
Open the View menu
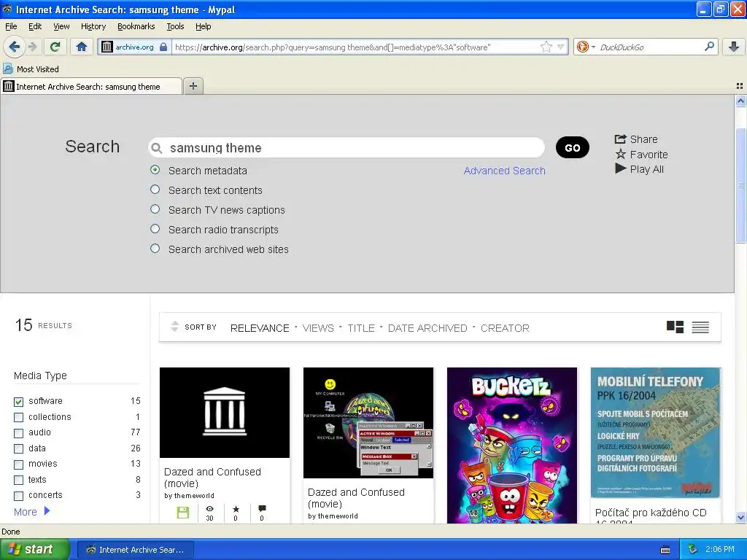(61, 26)
